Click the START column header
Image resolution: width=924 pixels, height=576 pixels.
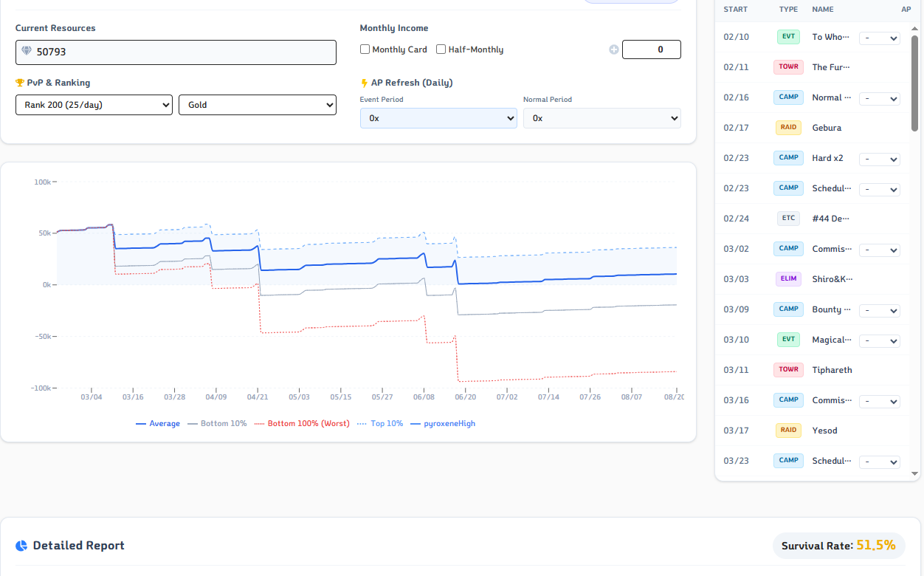735,10
